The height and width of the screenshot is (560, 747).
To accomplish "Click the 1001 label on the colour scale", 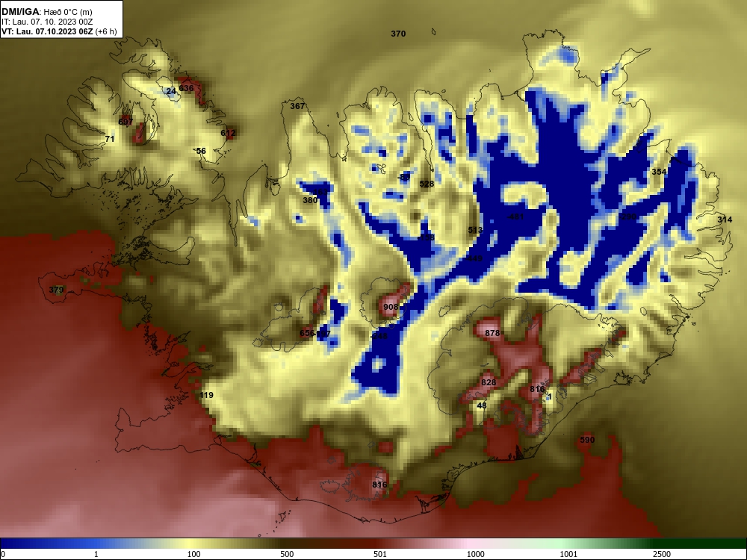I will [x=568, y=554].
